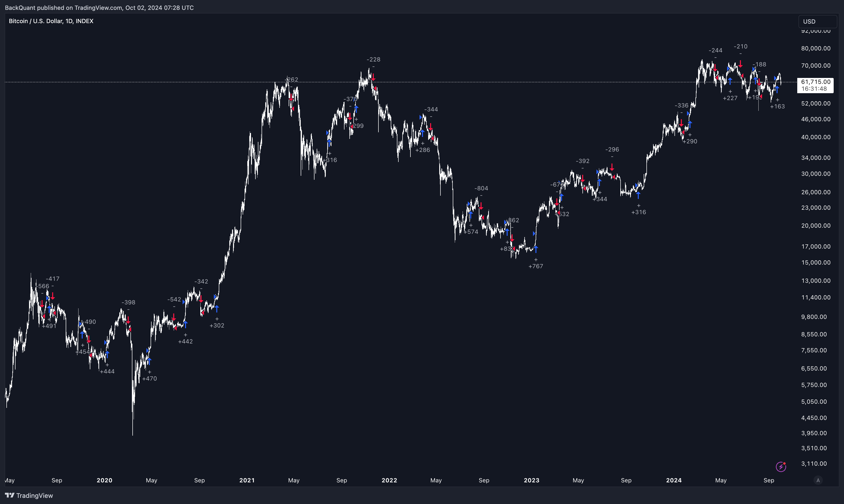
Task: Click the -804 trade label
Action: (x=481, y=188)
